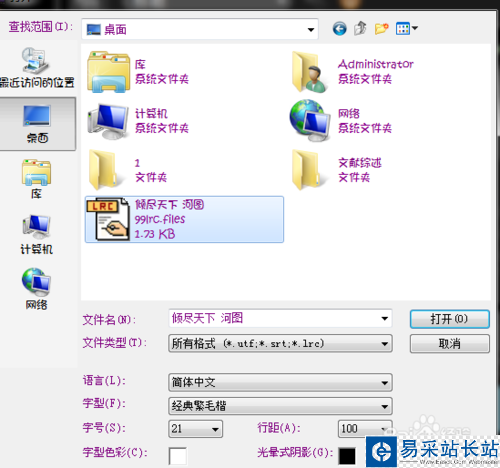The height and width of the screenshot is (468, 500).
Task: Click the 文献综述 folder name text
Action: (360, 163)
